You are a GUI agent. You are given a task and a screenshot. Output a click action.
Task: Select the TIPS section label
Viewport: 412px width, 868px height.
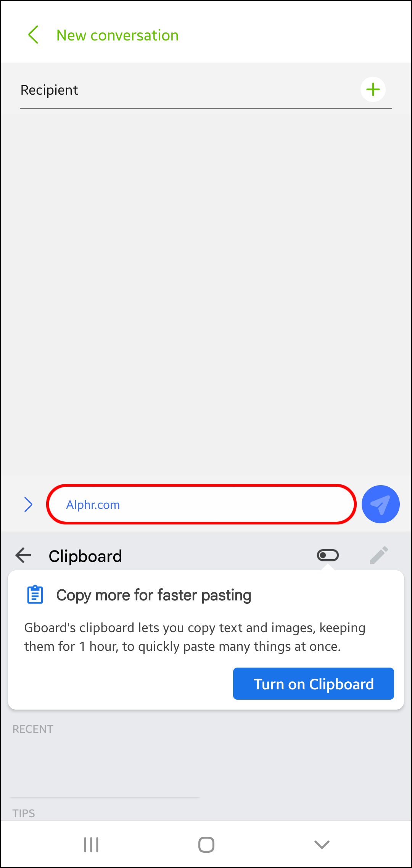pos(24,813)
